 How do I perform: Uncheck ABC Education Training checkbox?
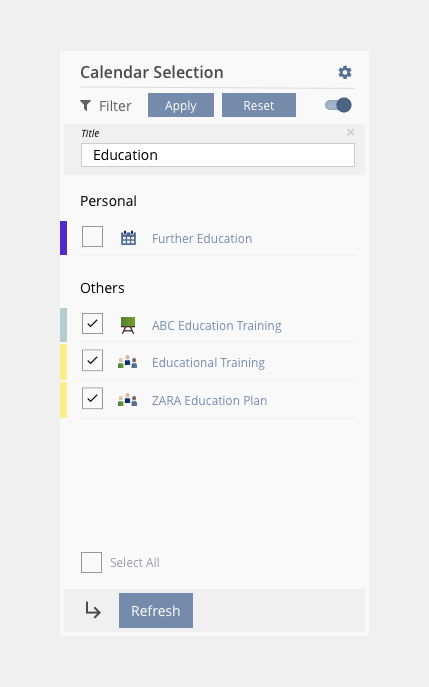(92, 323)
